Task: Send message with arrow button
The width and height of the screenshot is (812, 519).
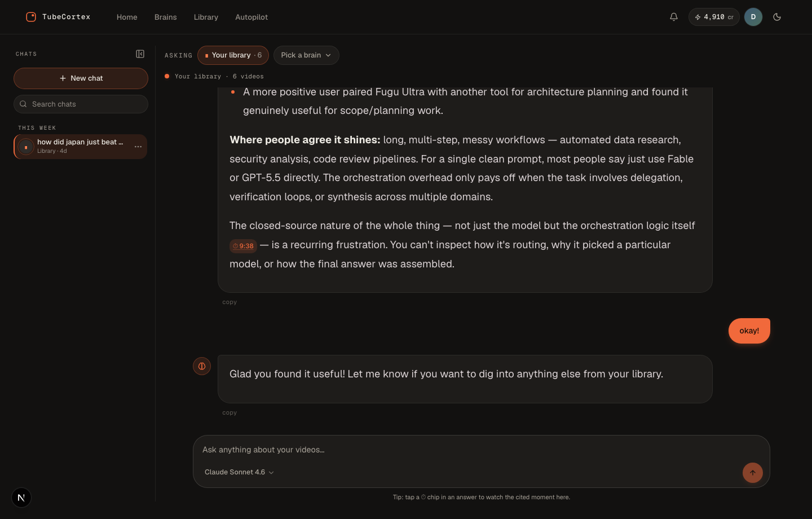Action: (x=753, y=473)
